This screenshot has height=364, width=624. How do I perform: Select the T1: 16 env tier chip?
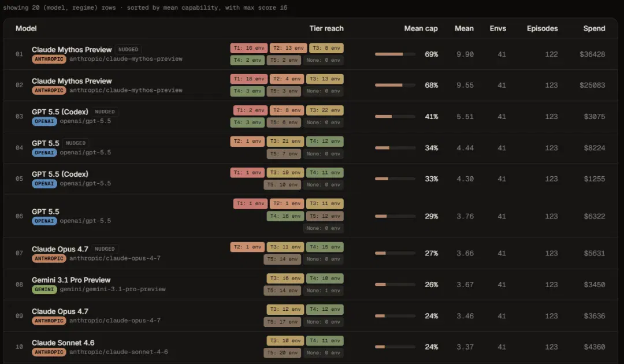pyautogui.click(x=248, y=48)
